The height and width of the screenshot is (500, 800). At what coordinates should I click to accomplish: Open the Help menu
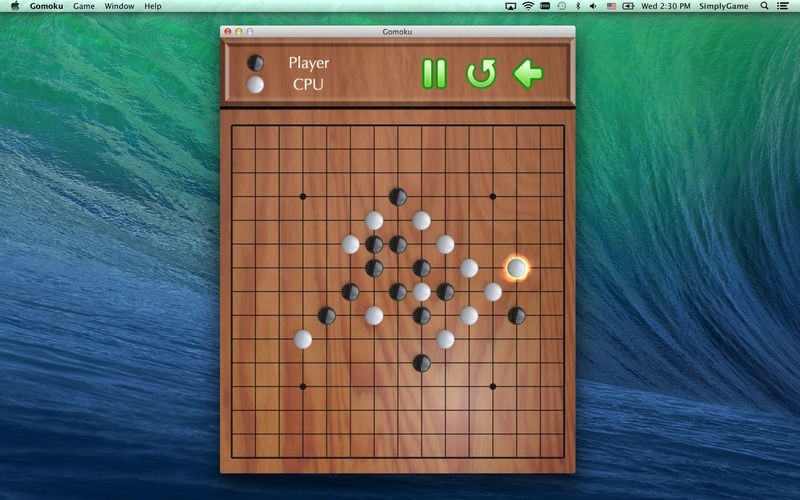[x=152, y=6]
